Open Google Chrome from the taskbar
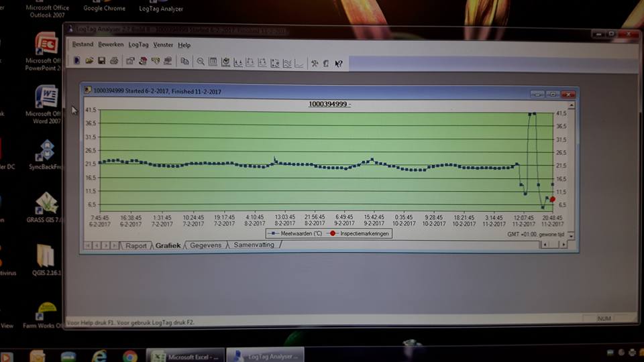The width and height of the screenshot is (644, 362). [129, 356]
